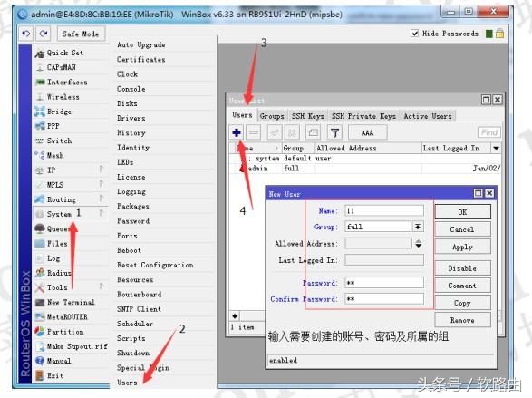Screen dimensions: 532x398
Task: Open the MPLS menu
Action: tap(55, 185)
